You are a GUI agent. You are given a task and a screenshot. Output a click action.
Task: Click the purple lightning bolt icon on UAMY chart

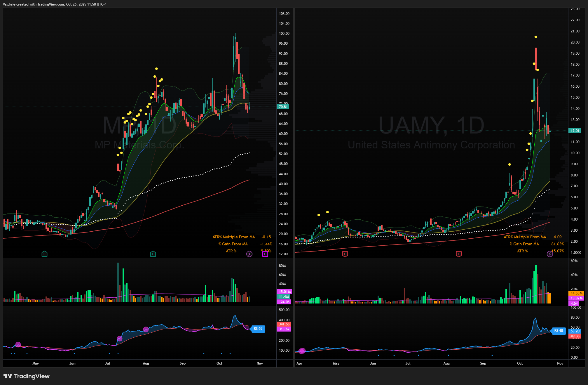click(x=550, y=254)
